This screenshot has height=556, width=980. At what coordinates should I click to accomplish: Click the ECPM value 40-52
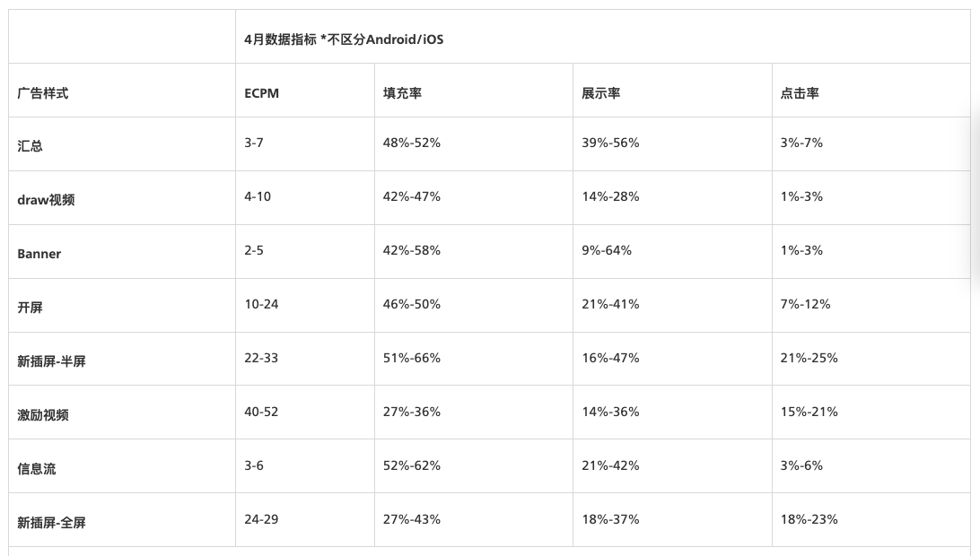261,412
